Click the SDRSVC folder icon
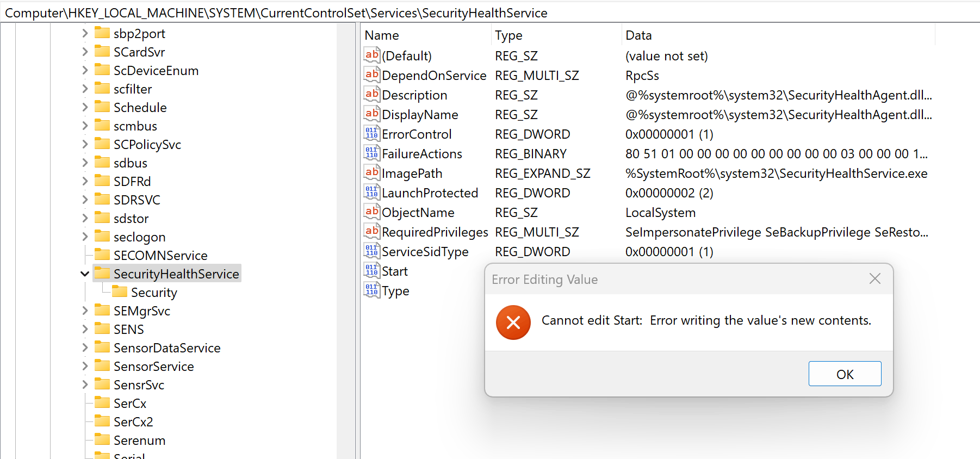 (x=102, y=199)
